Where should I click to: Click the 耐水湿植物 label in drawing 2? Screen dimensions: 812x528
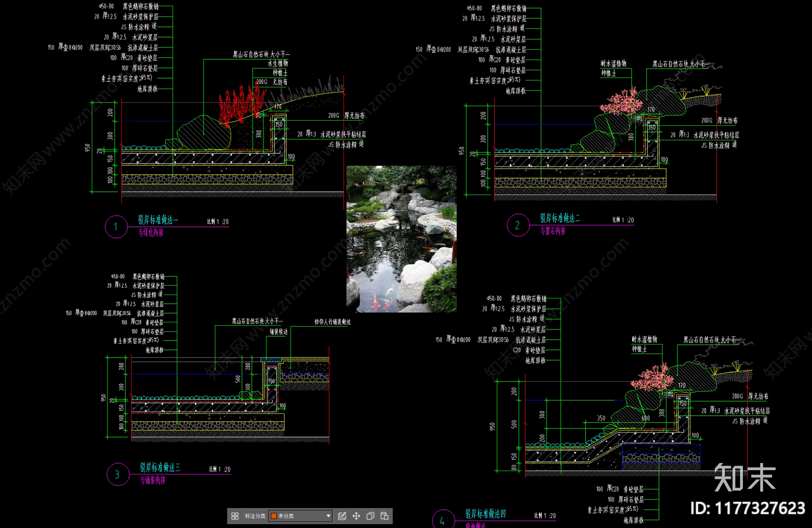click(x=614, y=63)
